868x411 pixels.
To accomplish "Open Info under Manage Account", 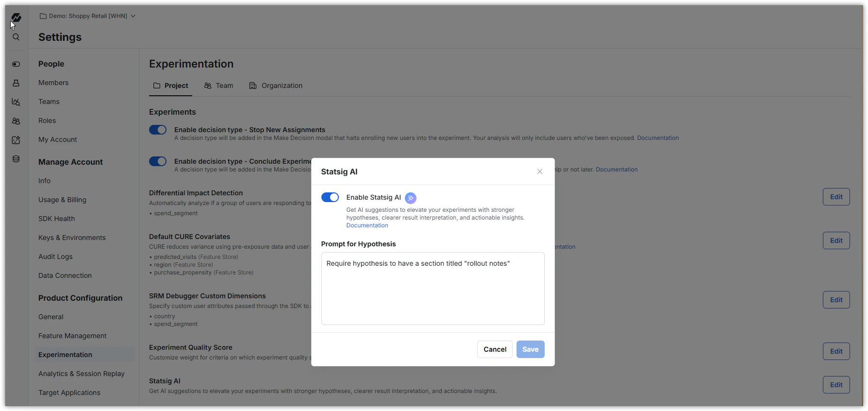I will [x=45, y=181].
